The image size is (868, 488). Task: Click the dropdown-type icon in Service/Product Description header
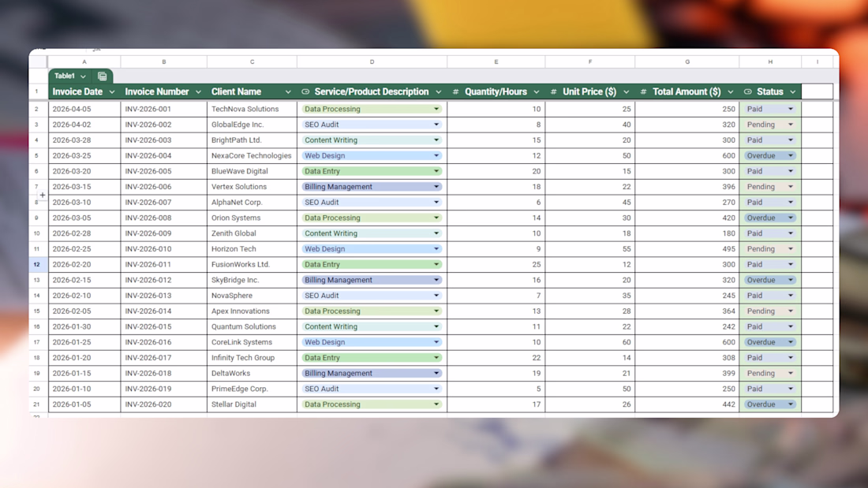pyautogui.click(x=305, y=92)
